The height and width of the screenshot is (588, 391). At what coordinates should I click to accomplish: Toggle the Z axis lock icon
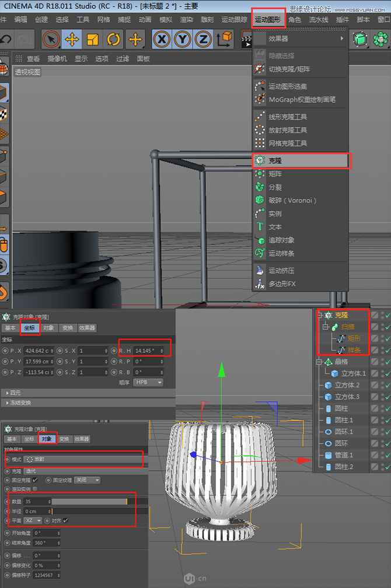point(203,39)
